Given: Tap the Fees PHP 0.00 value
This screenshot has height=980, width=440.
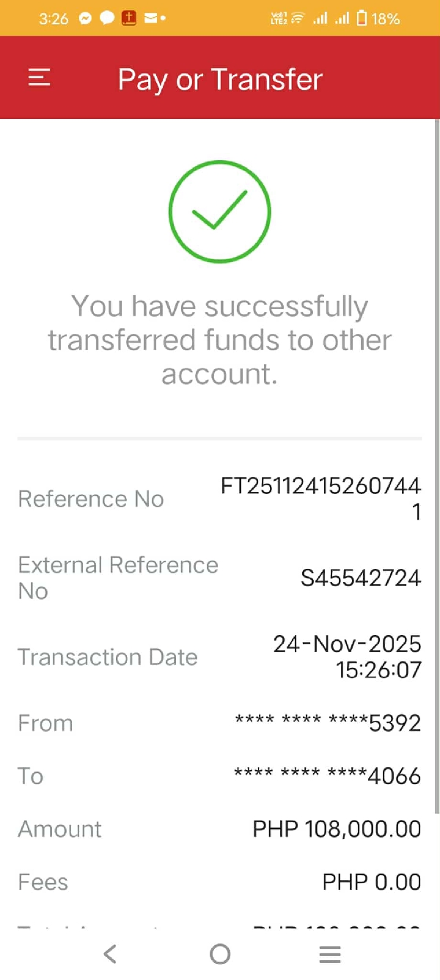Looking at the screenshot, I should pos(372,882).
